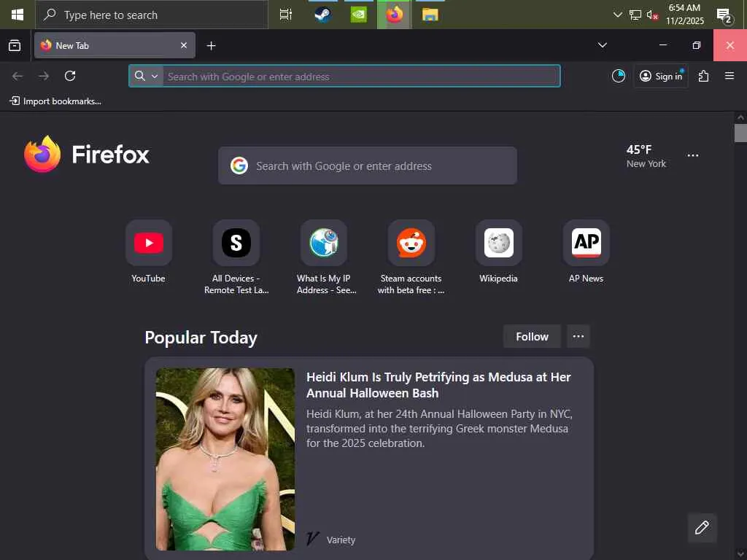Go back with the back arrow
The width and height of the screenshot is (747, 560).
(x=18, y=76)
